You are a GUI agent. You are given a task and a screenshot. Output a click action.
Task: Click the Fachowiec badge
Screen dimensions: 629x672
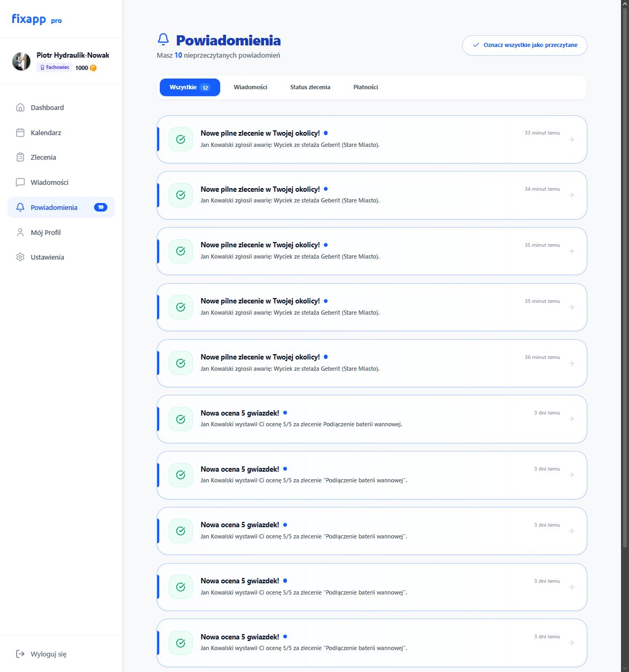point(55,67)
